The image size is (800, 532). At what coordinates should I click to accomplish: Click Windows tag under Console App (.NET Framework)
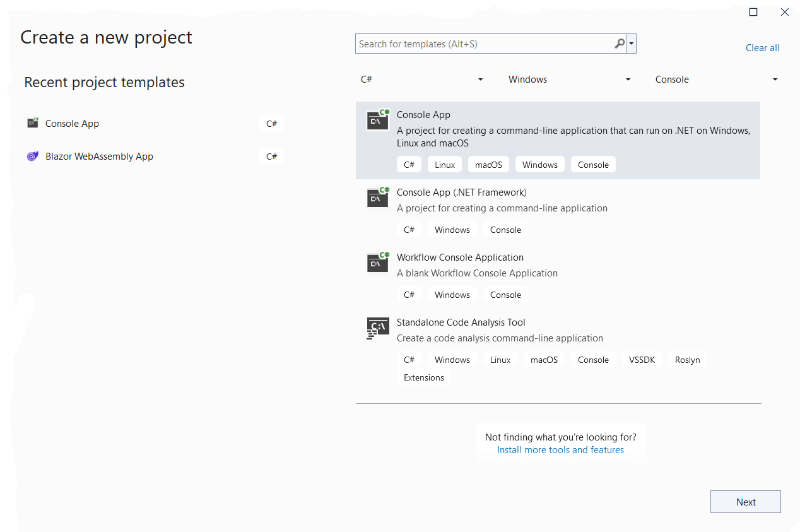coord(452,230)
